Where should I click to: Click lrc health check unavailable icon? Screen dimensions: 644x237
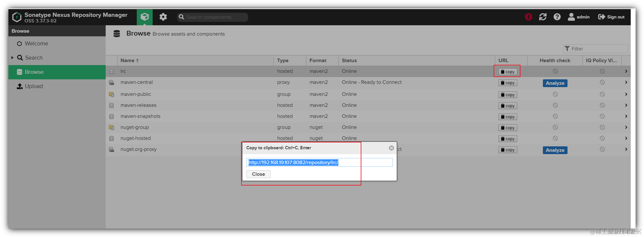(555, 71)
